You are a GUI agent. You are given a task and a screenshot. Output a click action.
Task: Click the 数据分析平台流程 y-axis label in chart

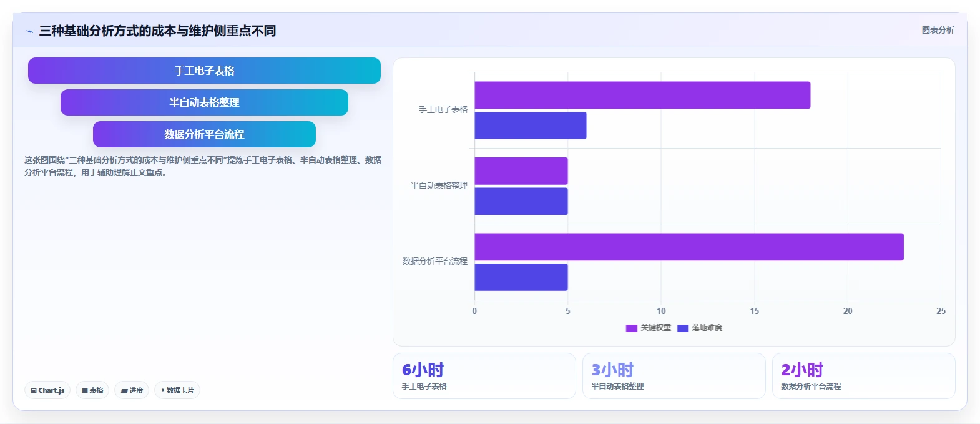(435, 261)
